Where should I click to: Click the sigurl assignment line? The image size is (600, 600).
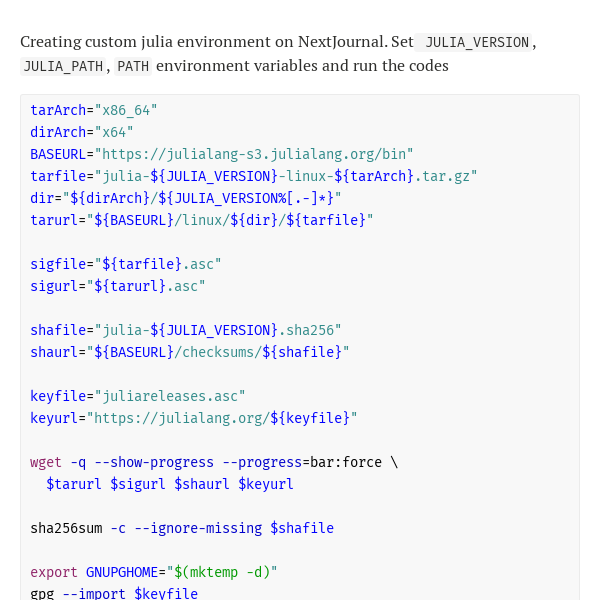click(x=118, y=286)
